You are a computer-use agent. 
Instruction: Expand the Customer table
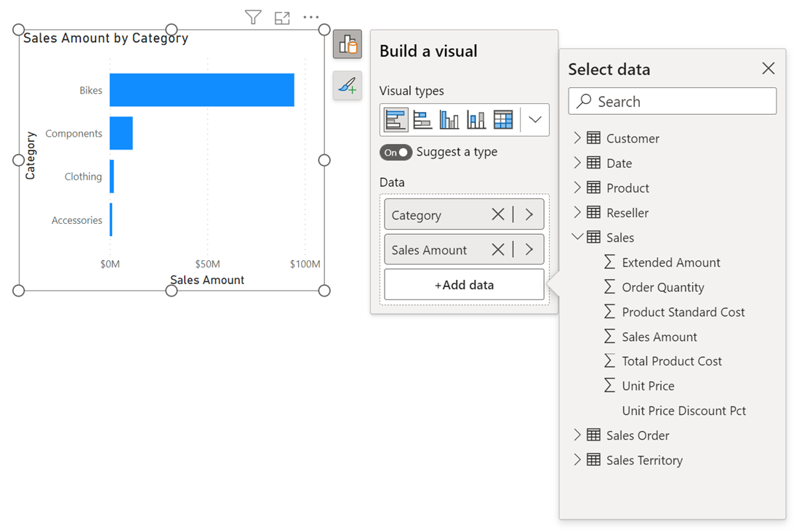coord(577,138)
